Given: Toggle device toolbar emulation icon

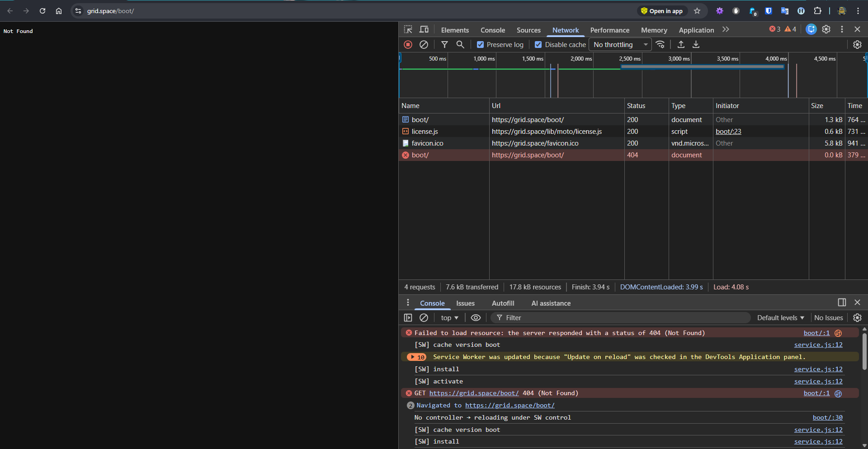Looking at the screenshot, I should click(424, 29).
